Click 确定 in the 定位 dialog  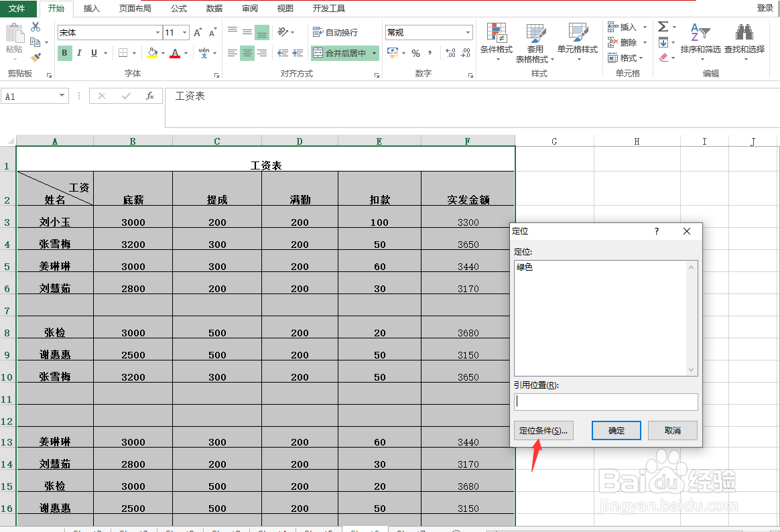[616, 431]
